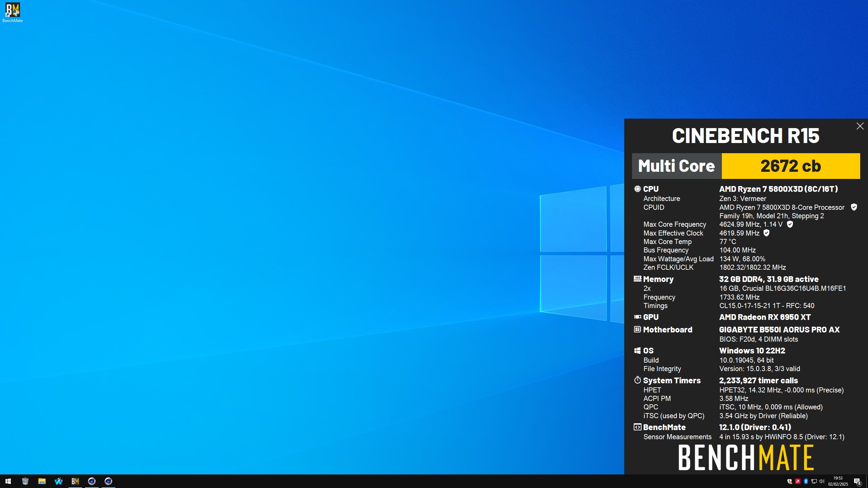
Task: Click the 4619.59 MHz effective clock value
Action: coord(739,233)
